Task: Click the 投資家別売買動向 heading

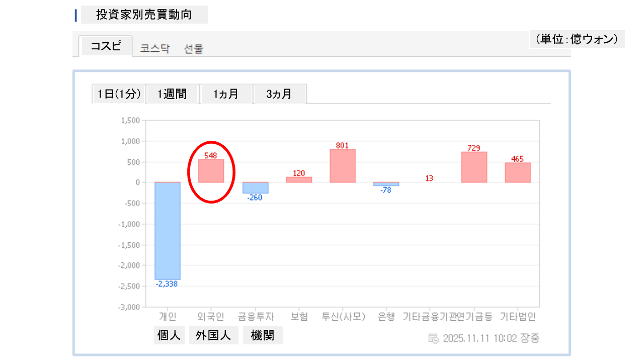Action: [x=144, y=15]
